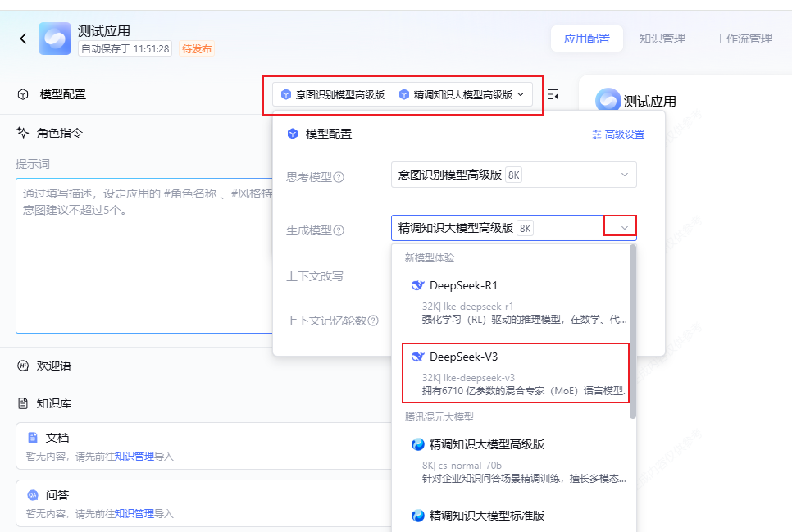Select DeepSeek-R1 from the model list
The image size is (792, 532).
(x=515, y=302)
